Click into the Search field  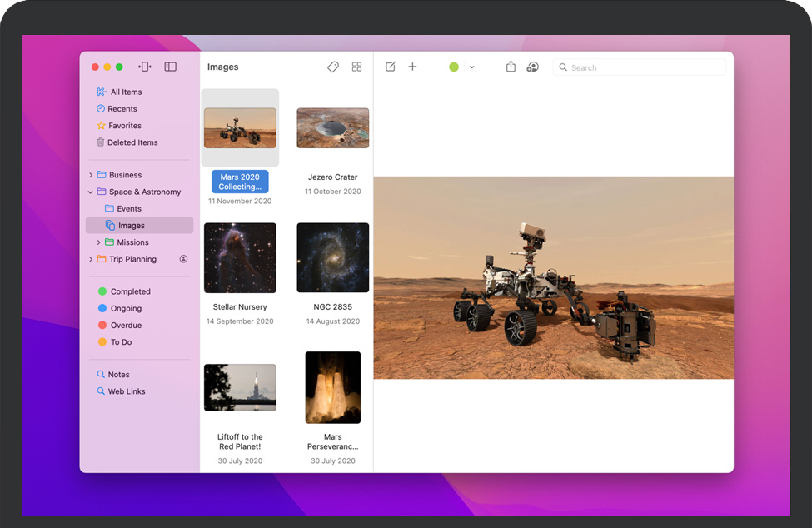641,67
